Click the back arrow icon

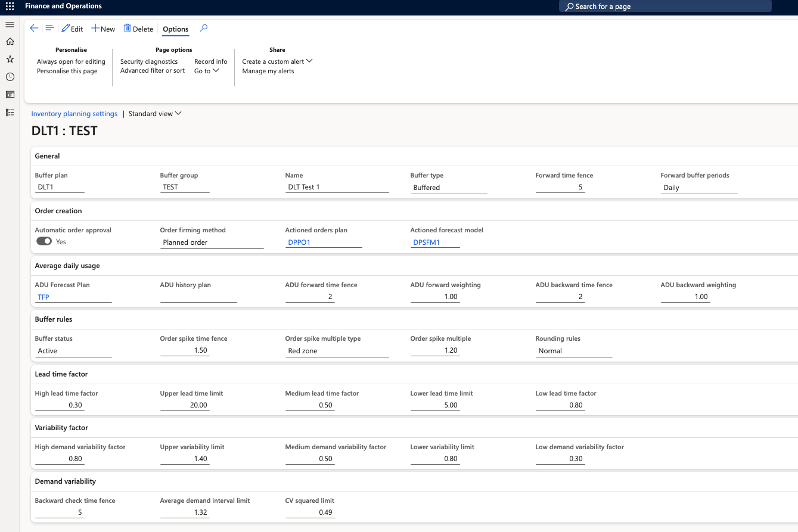(x=34, y=29)
